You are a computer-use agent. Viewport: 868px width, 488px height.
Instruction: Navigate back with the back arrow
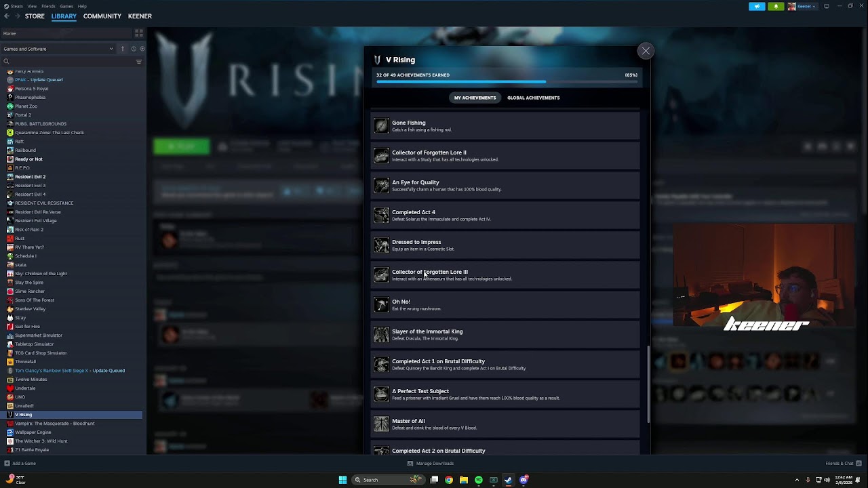tap(7, 16)
